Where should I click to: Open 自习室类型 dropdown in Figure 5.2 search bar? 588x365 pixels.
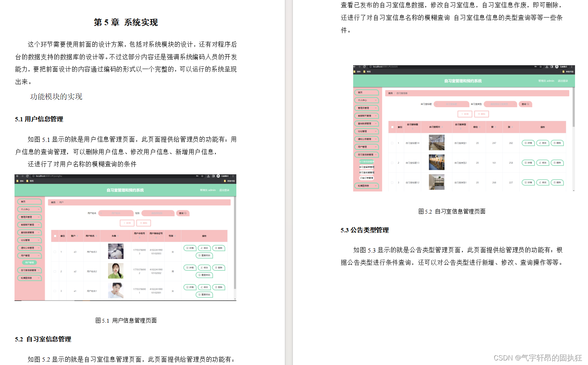click(x=501, y=104)
